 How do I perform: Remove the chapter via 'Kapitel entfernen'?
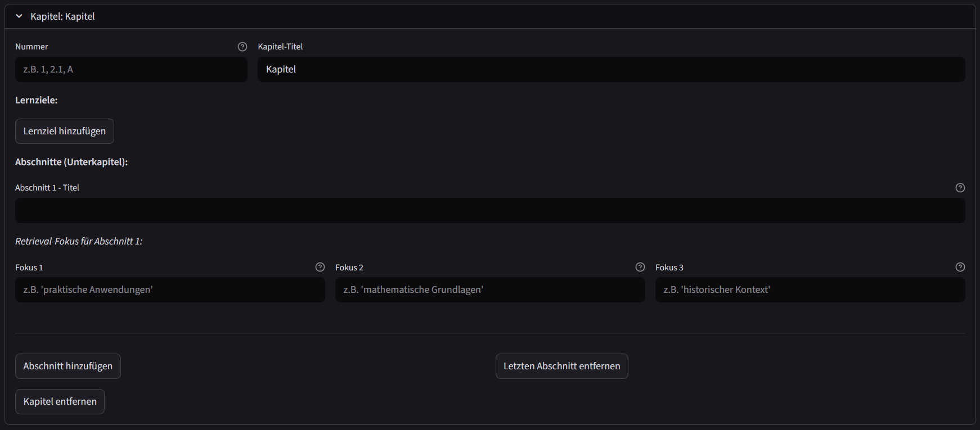click(x=60, y=401)
